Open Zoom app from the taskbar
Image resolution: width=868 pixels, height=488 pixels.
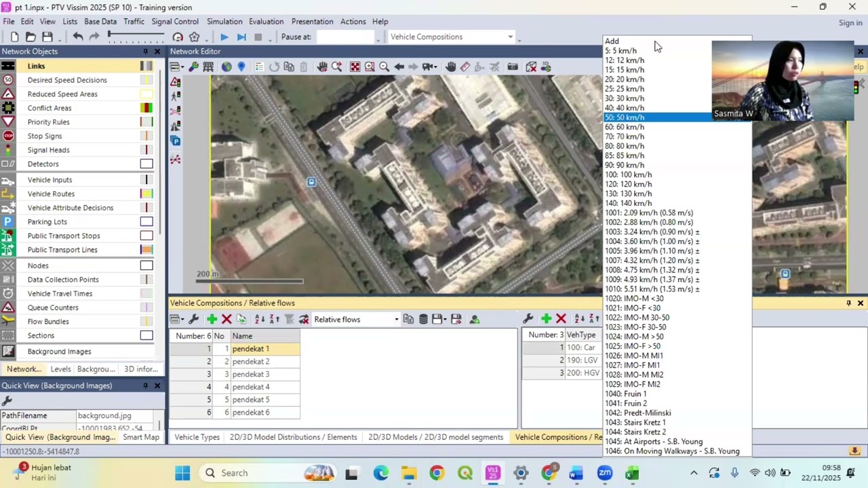pos(604,473)
